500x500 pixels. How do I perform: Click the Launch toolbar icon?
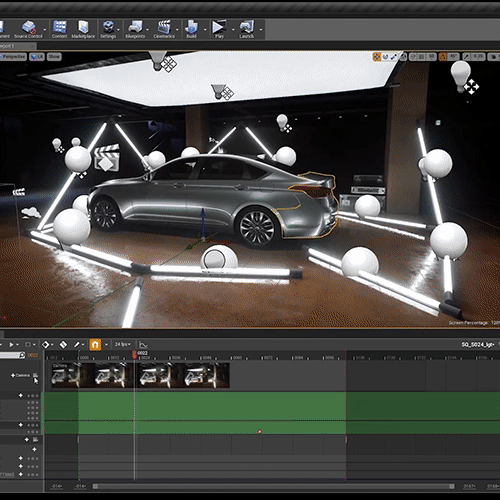pos(247,29)
